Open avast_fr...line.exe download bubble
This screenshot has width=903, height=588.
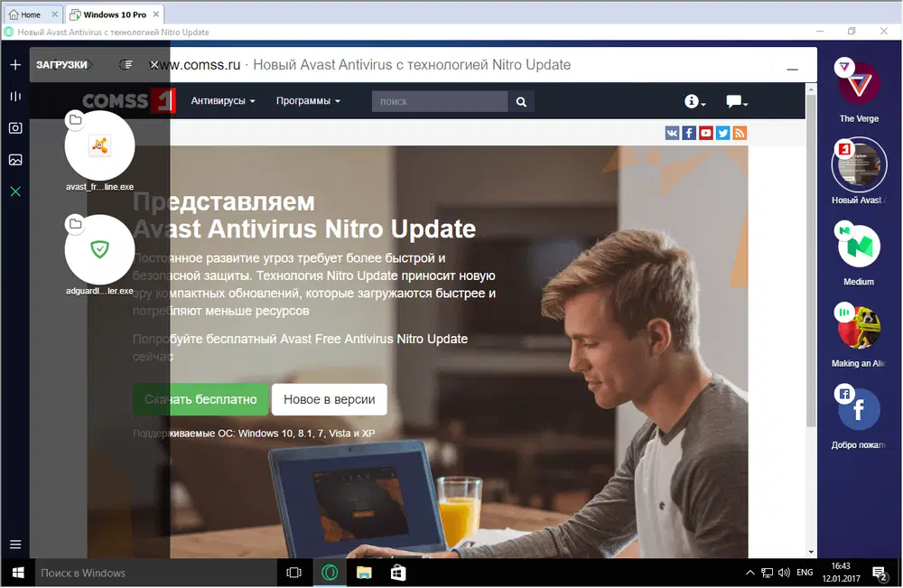[99, 145]
